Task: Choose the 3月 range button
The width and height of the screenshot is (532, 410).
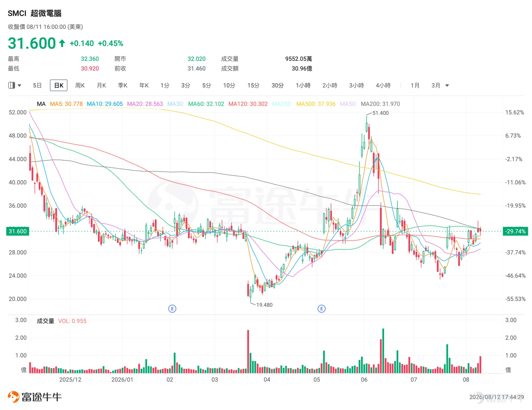Action: pos(436,85)
